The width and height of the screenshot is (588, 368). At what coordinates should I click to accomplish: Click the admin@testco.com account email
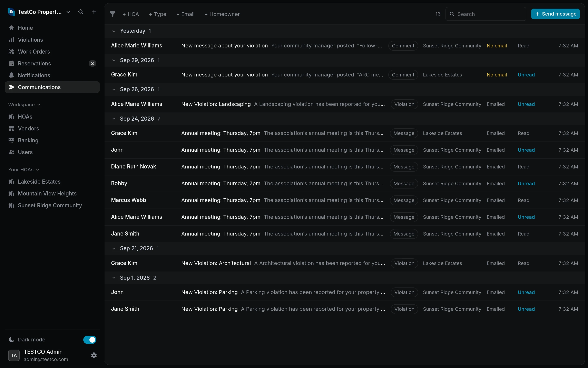point(46,359)
